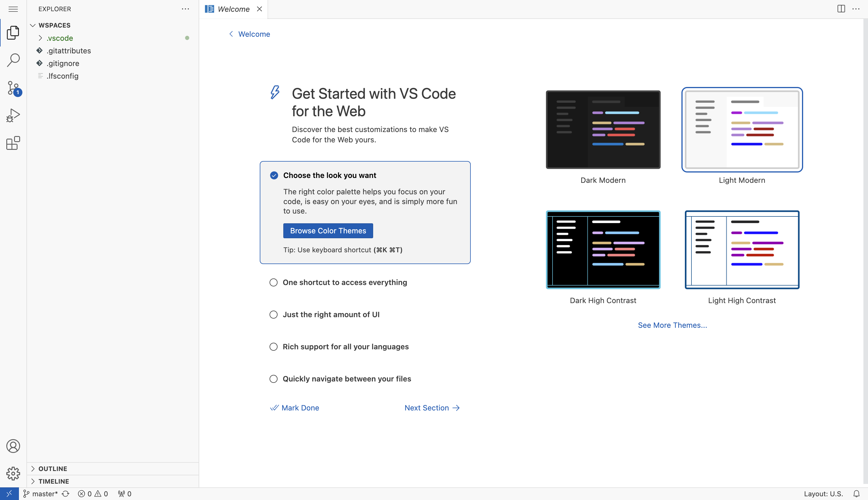Expand the TIMELINE section

point(113,481)
